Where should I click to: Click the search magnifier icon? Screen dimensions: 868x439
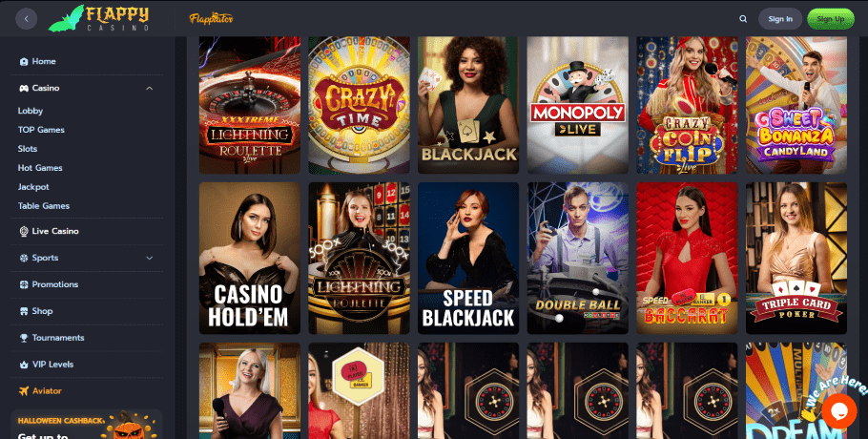pos(743,19)
